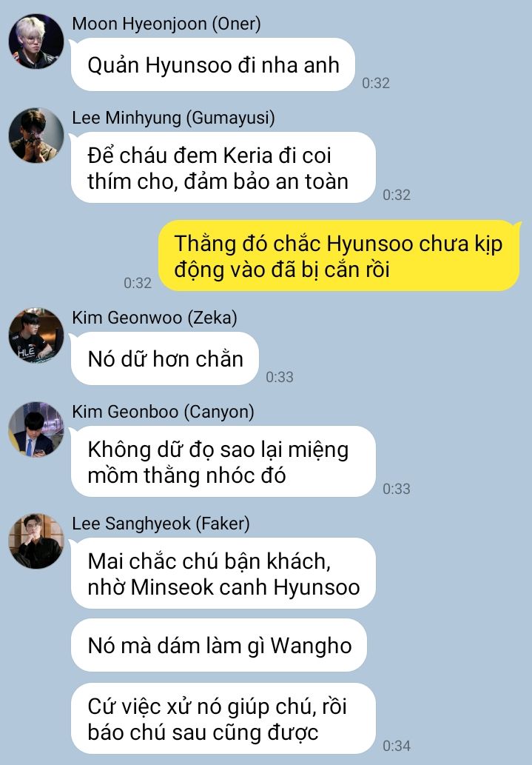Viewport: 532px width, 765px height.
Task: Select message 'Nó dữ hơn chằn'
Action: coord(165,359)
